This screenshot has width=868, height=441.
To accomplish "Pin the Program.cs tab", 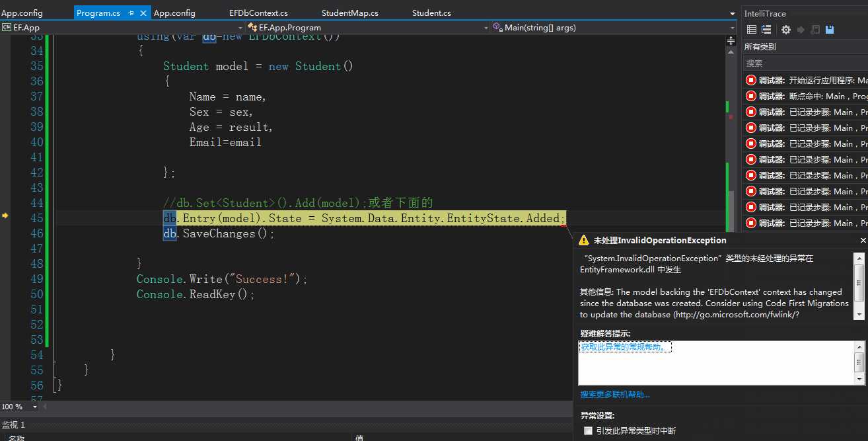I will click(x=131, y=13).
